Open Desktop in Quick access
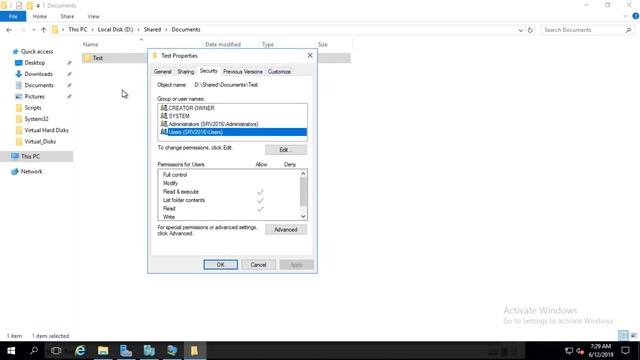 [x=35, y=63]
